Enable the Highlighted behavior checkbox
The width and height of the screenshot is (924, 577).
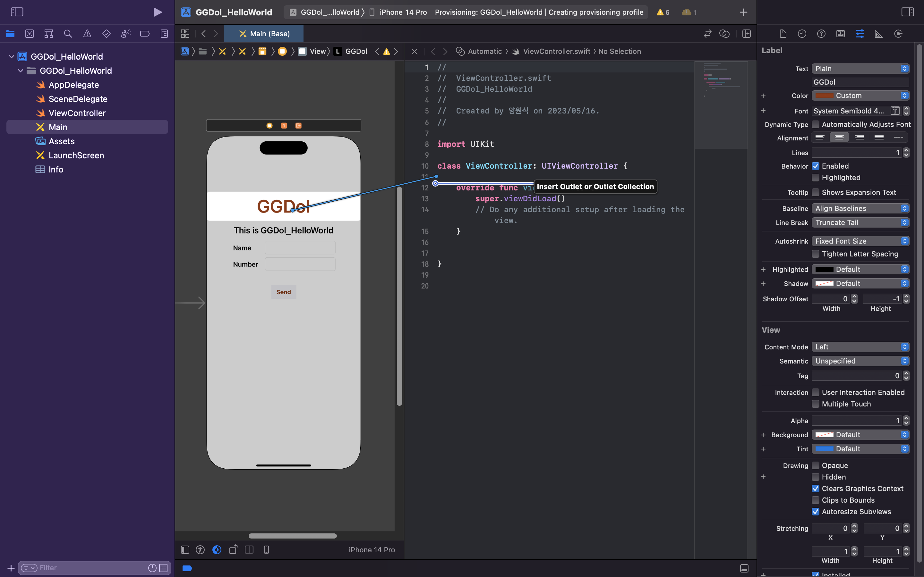(x=816, y=178)
